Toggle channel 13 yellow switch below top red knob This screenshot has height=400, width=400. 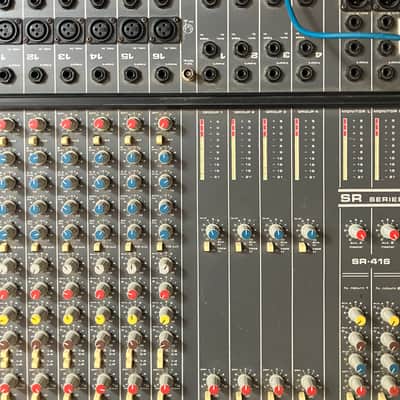pos(66,140)
